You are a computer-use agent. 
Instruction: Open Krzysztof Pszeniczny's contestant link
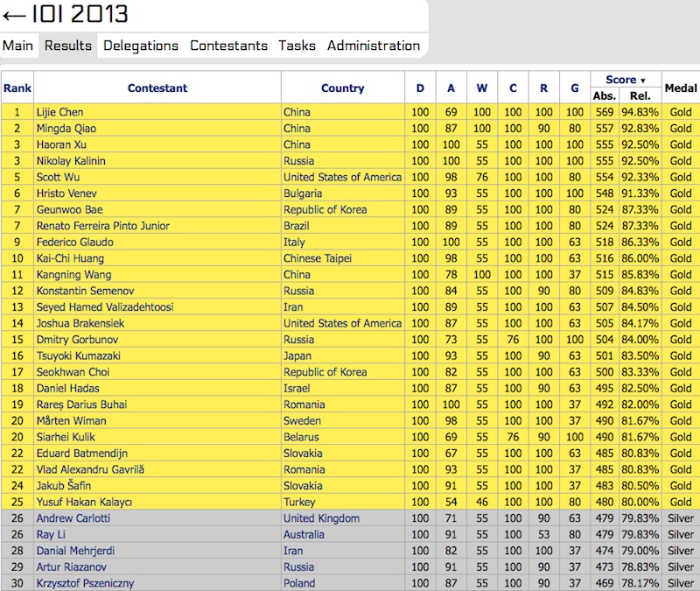click(x=86, y=583)
